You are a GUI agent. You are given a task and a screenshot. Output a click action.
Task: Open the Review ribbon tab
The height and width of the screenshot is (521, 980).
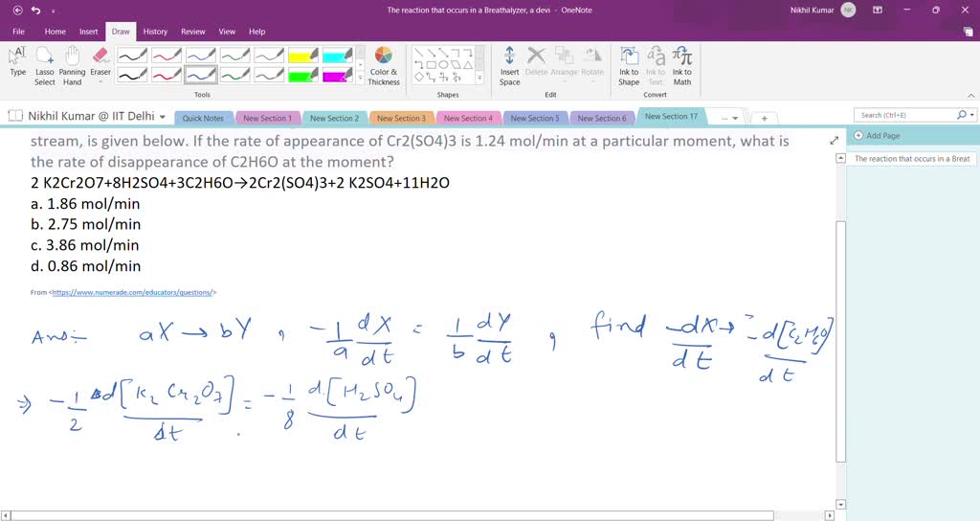point(193,32)
